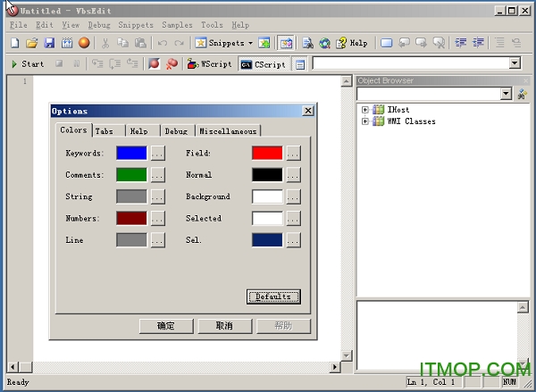Screen dimensions: 536x392
Task: Click the ellipsis button next to String
Action: click(157, 196)
